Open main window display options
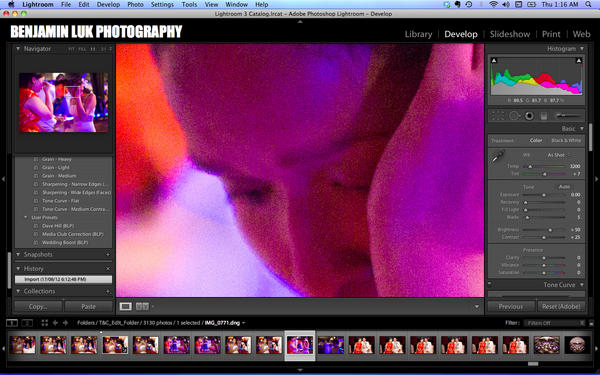This screenshot has height=375, width=600. (12, 323)
